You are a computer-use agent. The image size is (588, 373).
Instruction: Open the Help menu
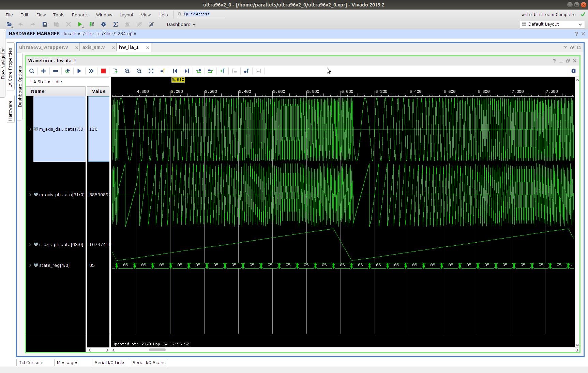163,15
